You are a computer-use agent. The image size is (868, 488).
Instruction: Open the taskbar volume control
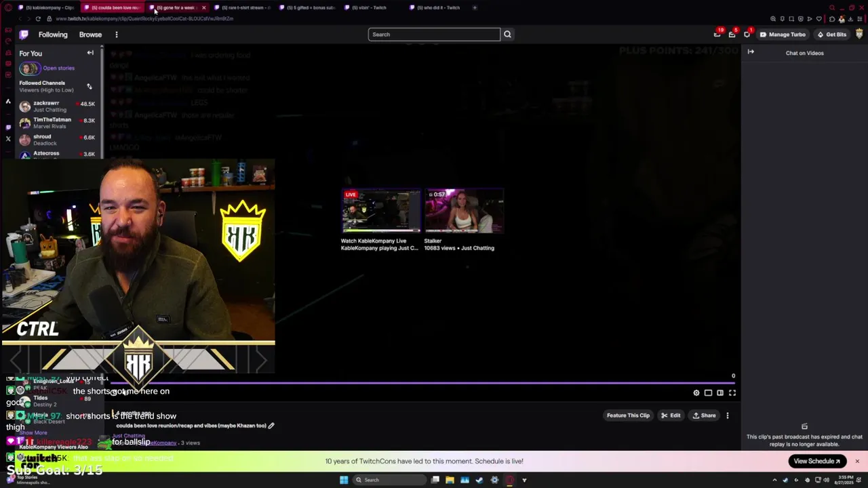coord(826,480)
